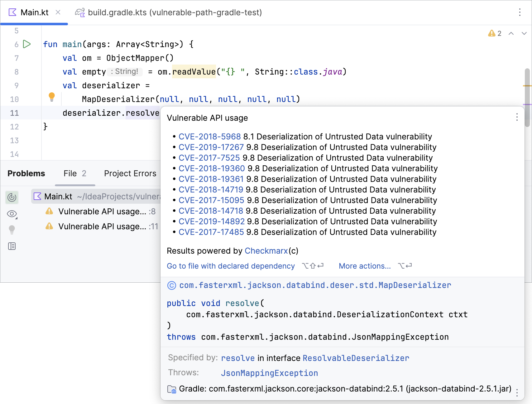Click the highlighted readValue call on line 8
Image resolution: width=532 pixels, height=404 pixels.
(194, 72)
